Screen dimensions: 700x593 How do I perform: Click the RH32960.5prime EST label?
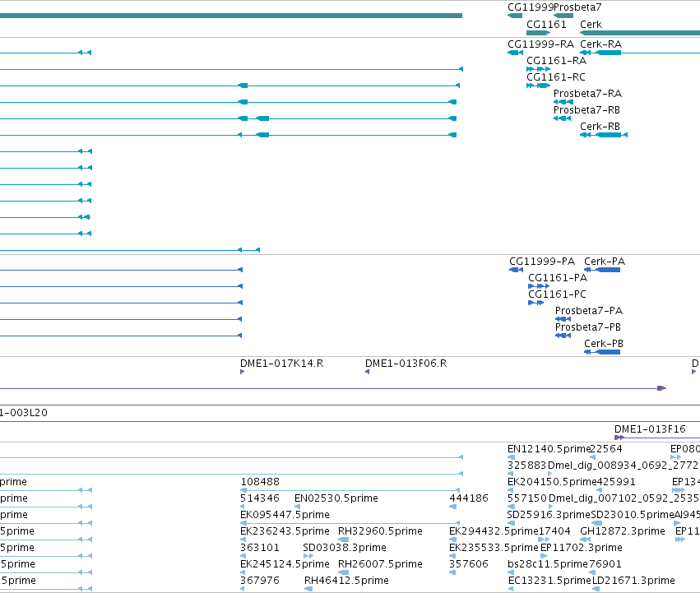[x=380, y=531]
